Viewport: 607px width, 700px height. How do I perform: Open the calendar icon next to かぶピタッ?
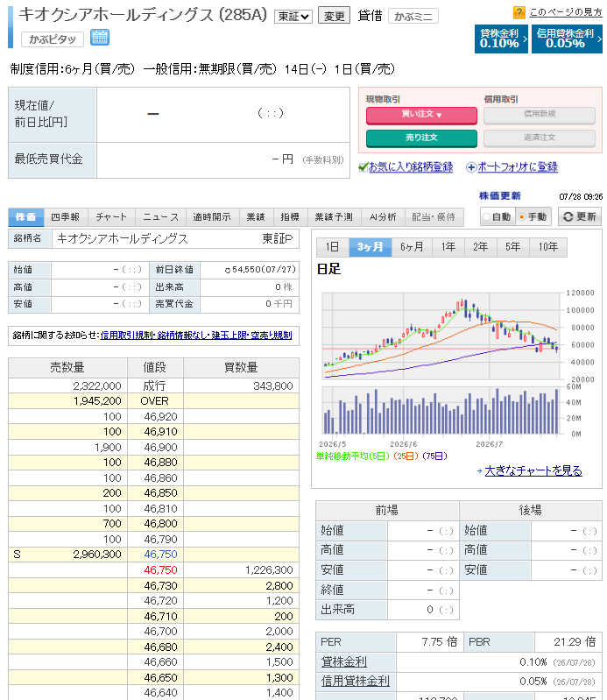tap(100, 38)
